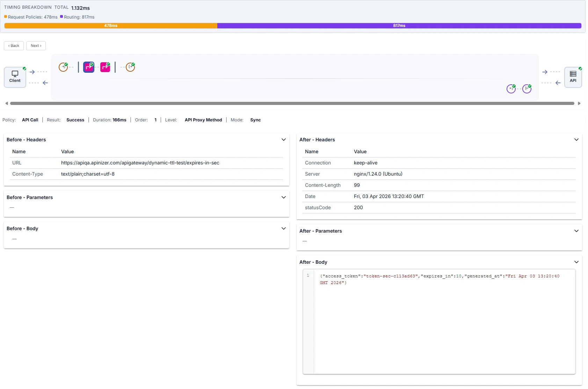The height and width of the screenshot is (389, 588).
Task: Select the first pink API Call policy icon
Action: pyautogui.click(x=88, y=67)
